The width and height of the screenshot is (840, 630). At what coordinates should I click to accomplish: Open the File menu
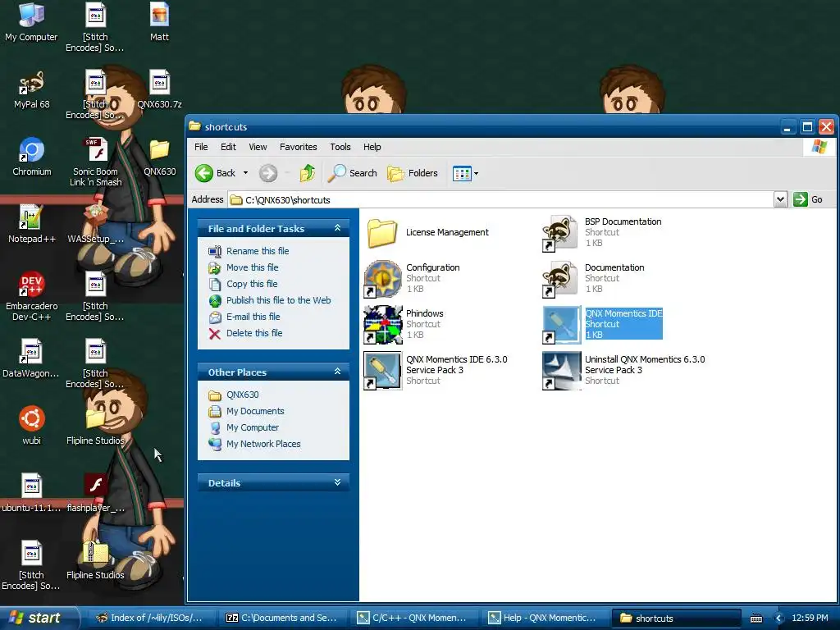[201, 147]
